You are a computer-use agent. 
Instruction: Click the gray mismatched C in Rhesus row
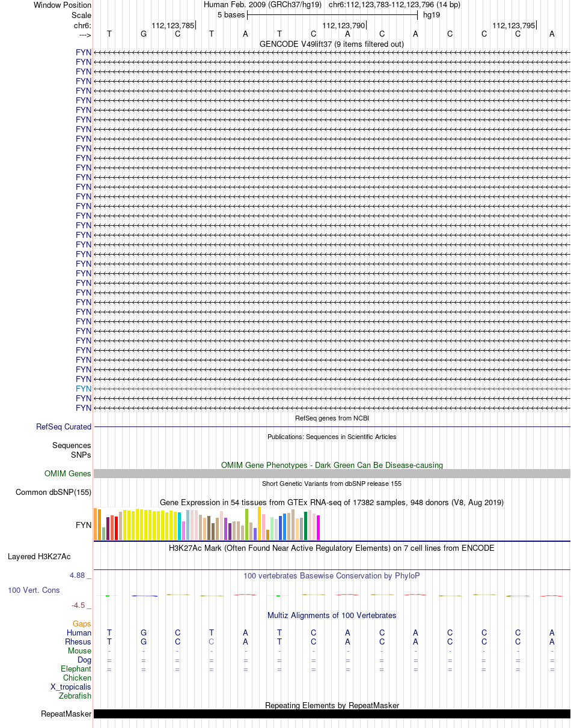(212, 642)
